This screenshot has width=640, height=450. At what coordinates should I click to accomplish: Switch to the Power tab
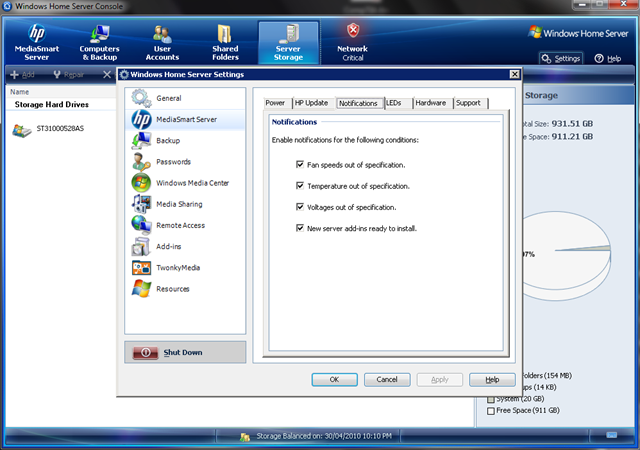click(276, 103)
